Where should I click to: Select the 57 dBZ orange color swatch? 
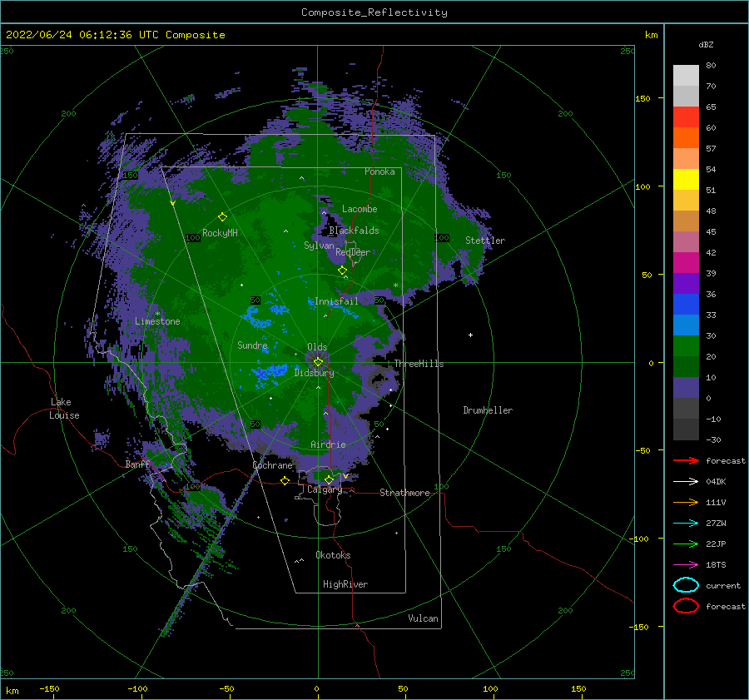click(686, 137)
